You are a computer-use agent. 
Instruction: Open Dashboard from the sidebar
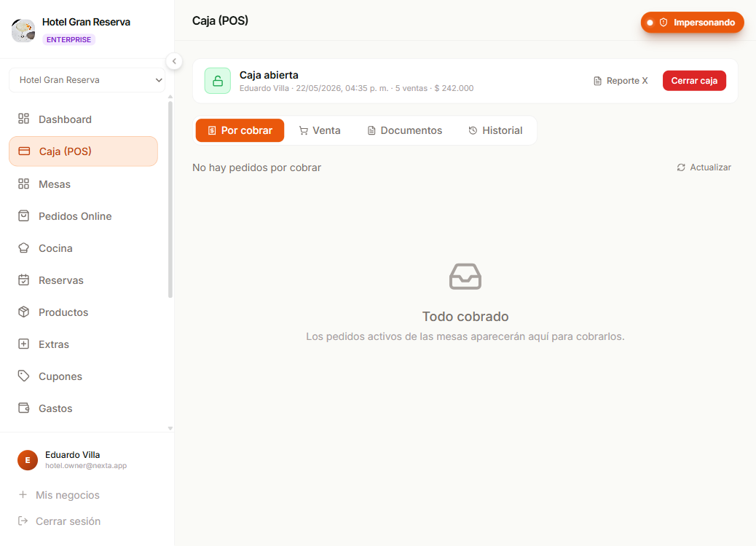point(83,119)
